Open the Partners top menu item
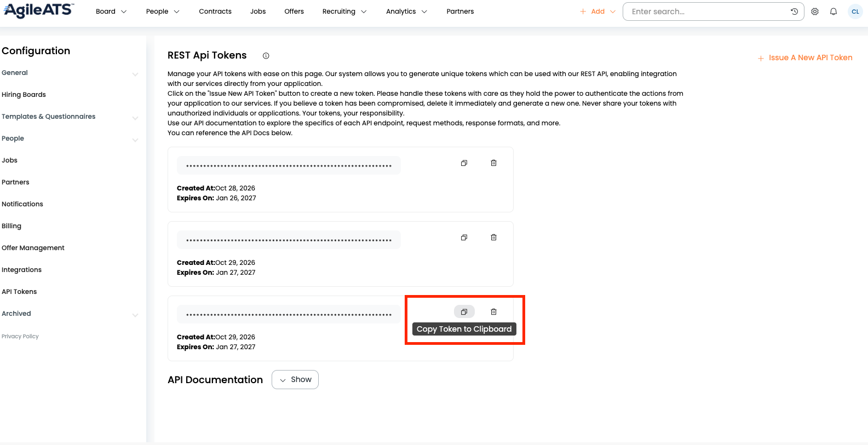This screenshot has width=868, height=445. click(460, 11)
